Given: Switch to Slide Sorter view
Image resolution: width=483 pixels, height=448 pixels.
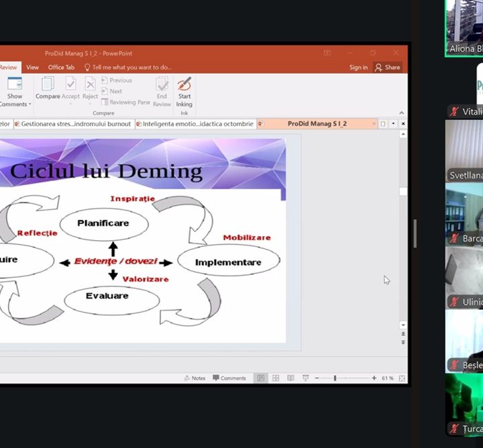Looking at the screenshot, I should coord(276,378).
